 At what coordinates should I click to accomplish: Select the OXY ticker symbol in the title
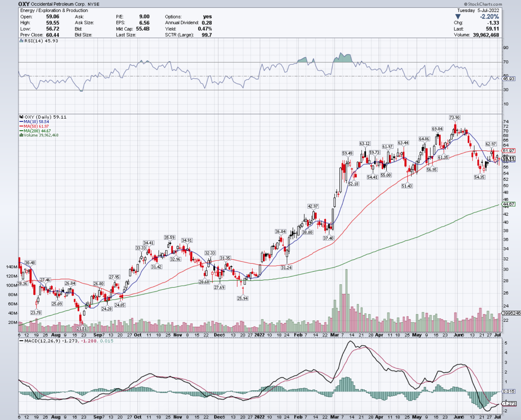pos(24,4)
